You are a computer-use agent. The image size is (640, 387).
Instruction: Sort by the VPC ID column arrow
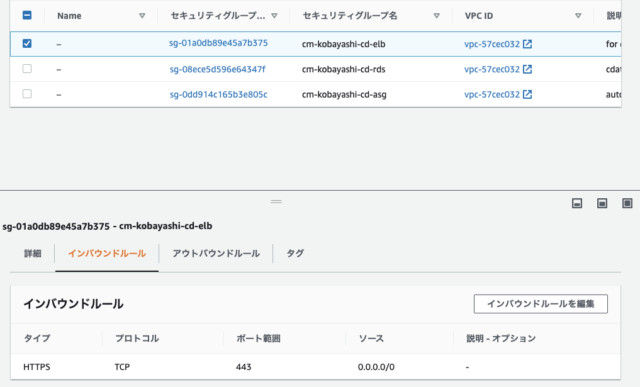(x=578, y=16)
